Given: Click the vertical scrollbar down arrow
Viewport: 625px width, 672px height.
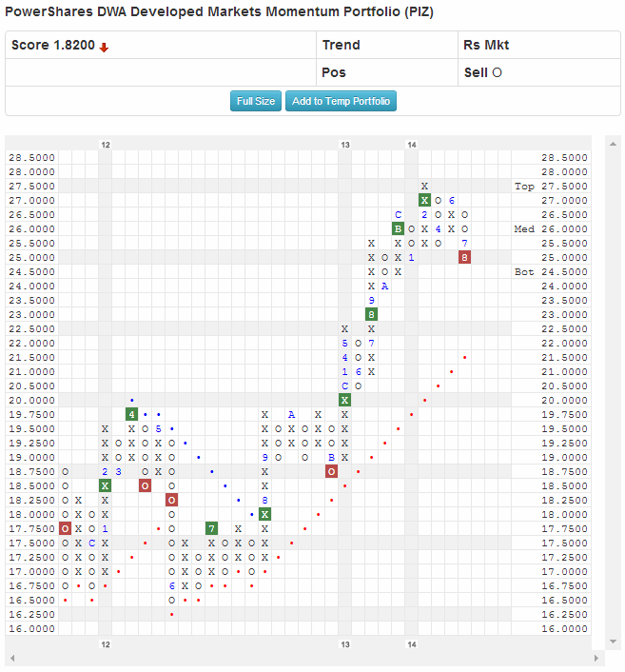Looking at the screenshot, I should tap(614, 642).
